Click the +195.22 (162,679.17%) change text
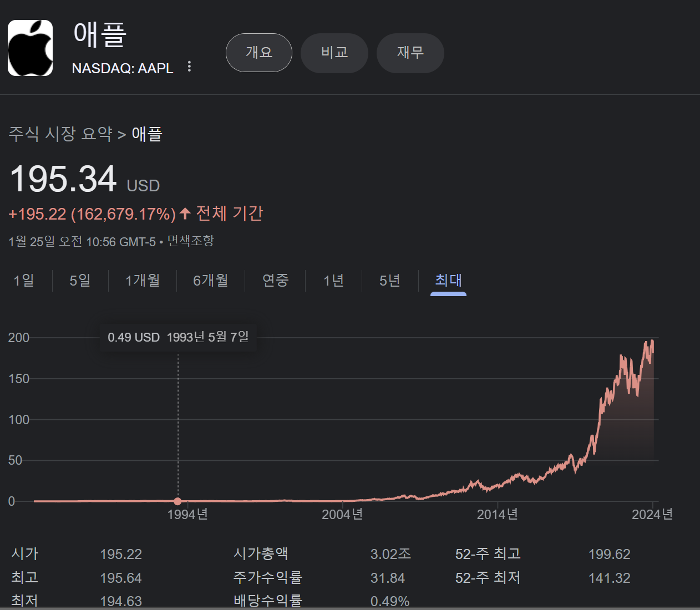Screen dimensions: 700x610 click(92, 214)
